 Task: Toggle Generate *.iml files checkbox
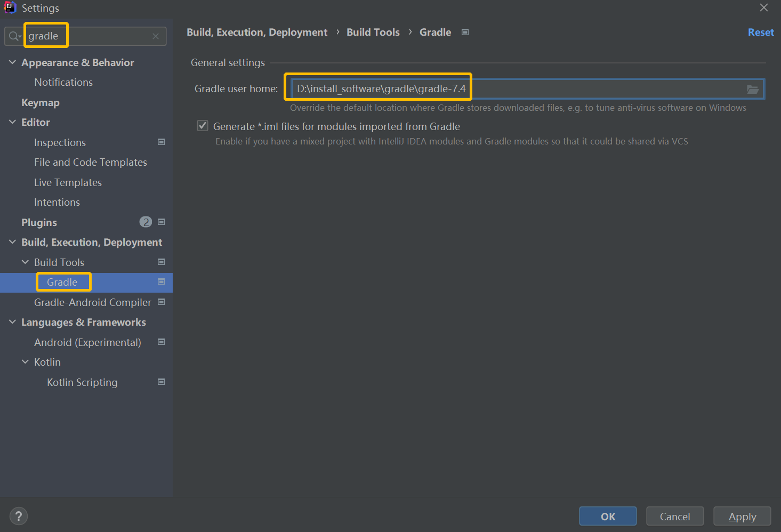click(203, 126)
